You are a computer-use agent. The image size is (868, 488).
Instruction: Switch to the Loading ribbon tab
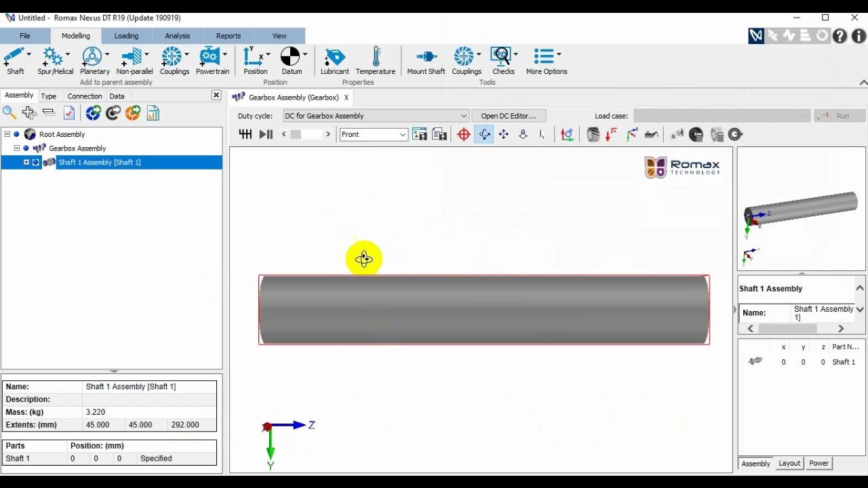coord(126,36)
